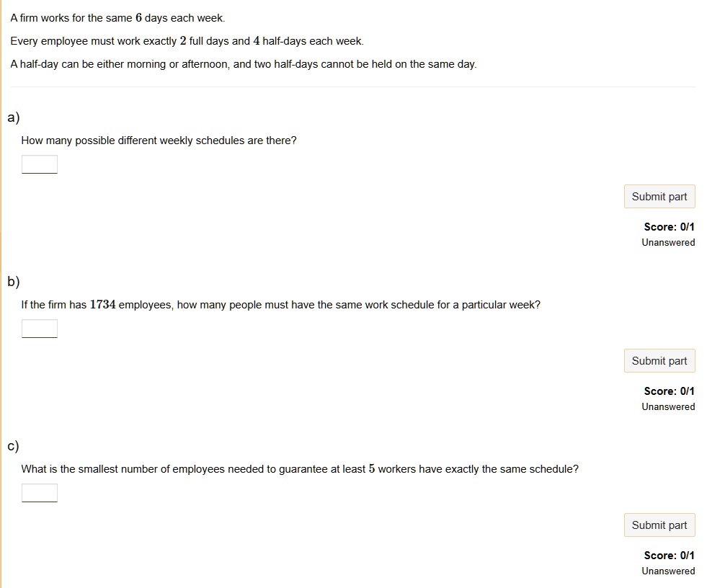Submit the answer for part b
This screenshot has width=707, height=588.
659,361
